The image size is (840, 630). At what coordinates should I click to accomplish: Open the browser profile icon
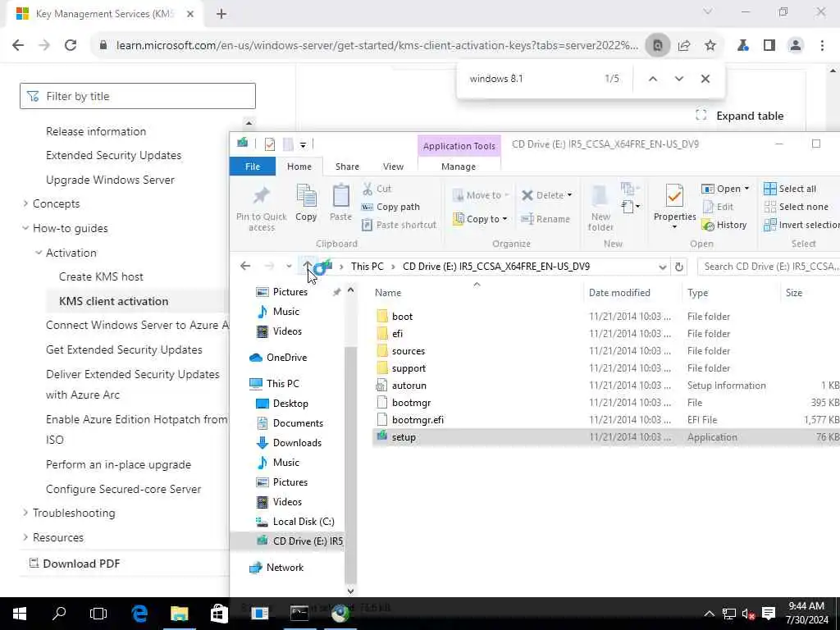point(796,46)
